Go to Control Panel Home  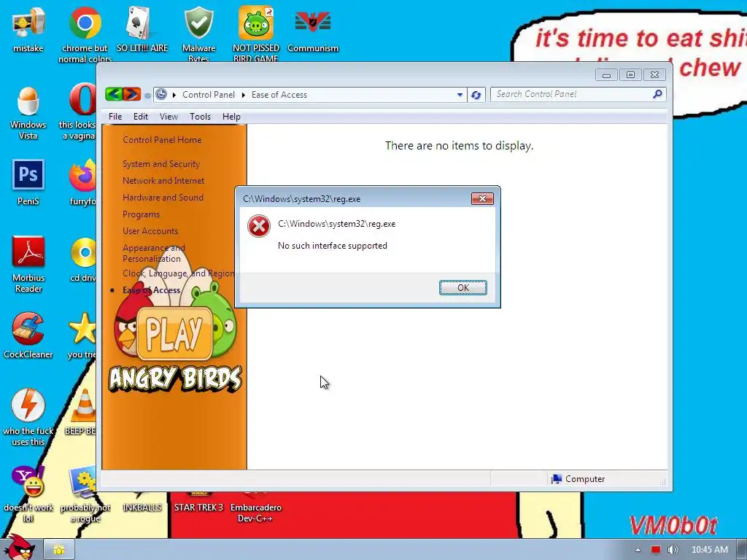162,139
